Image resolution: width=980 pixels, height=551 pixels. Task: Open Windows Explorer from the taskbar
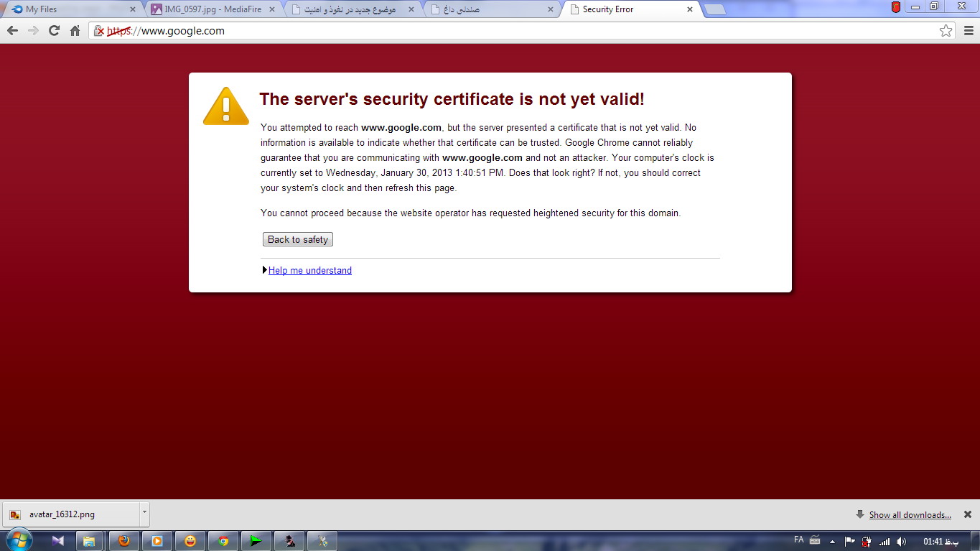click(x=89, y=541)
